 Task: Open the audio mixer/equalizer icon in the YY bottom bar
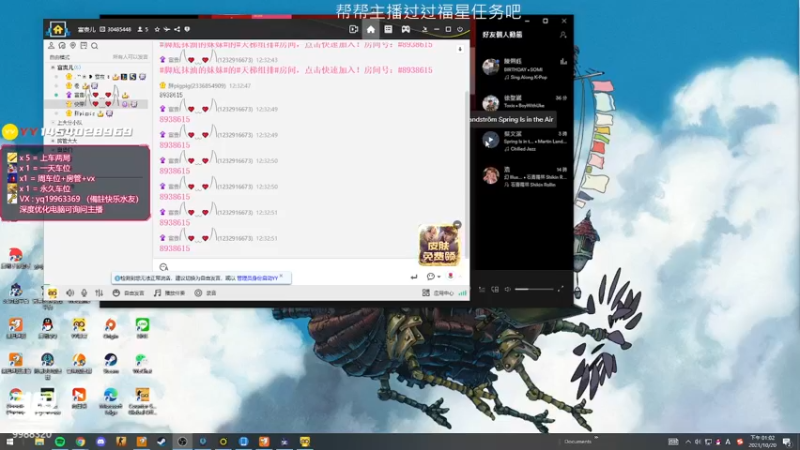pos(99,293)
